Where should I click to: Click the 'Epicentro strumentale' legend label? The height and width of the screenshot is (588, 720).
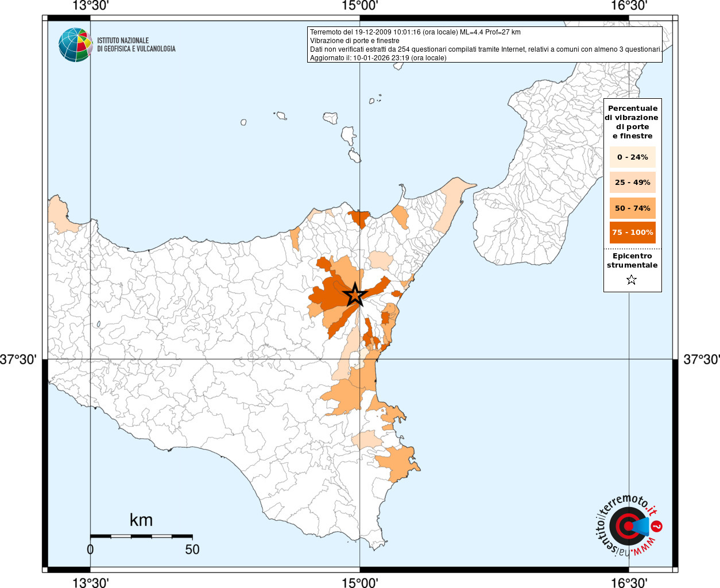click(632, 260)
